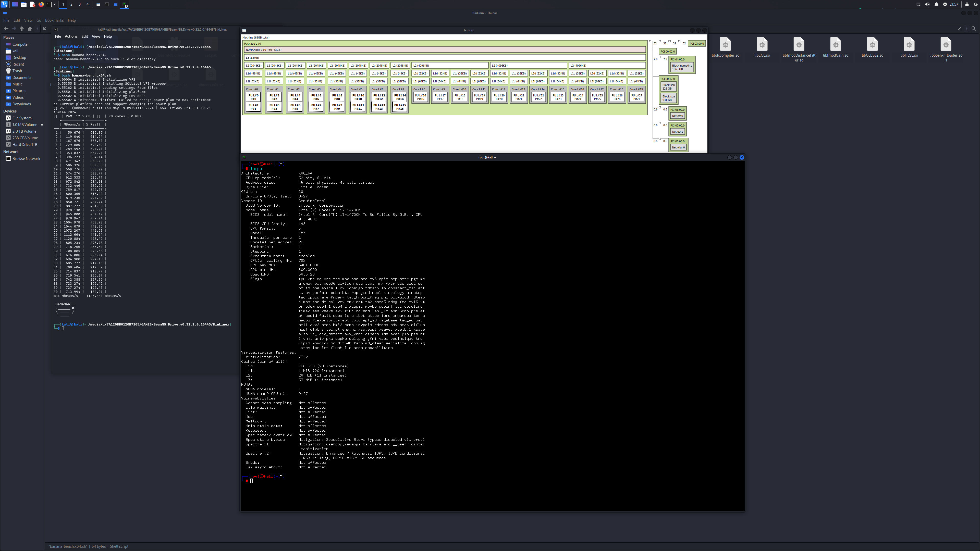Open the Bookmarks menu in Thunar
The height and width of the screenshot is (551, 980).
pos(54,20)
